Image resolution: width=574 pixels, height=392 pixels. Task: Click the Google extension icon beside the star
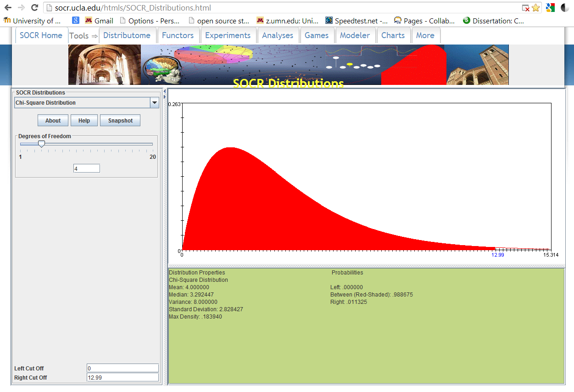tap(551, 8)
